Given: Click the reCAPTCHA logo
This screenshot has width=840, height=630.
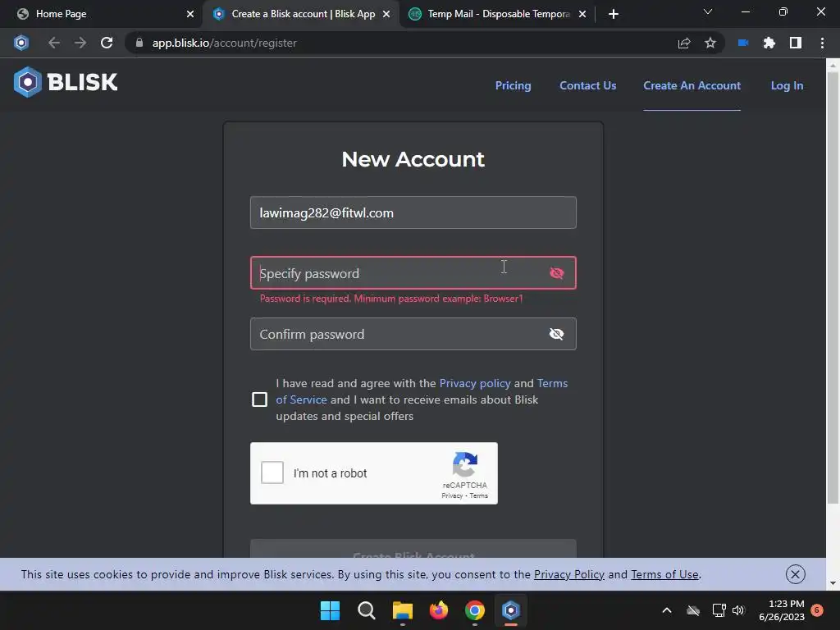Looking at the screenshot, I should (464, 464).
